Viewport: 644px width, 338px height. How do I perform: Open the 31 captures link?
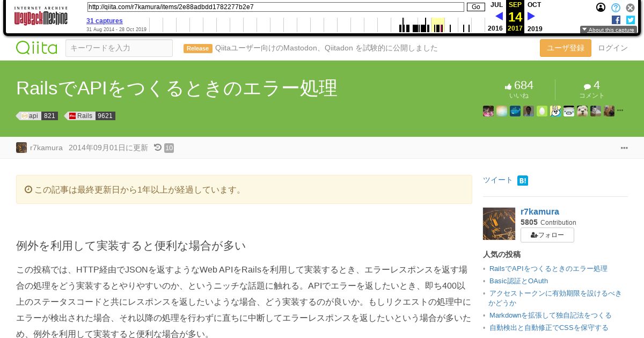point(105,21)
